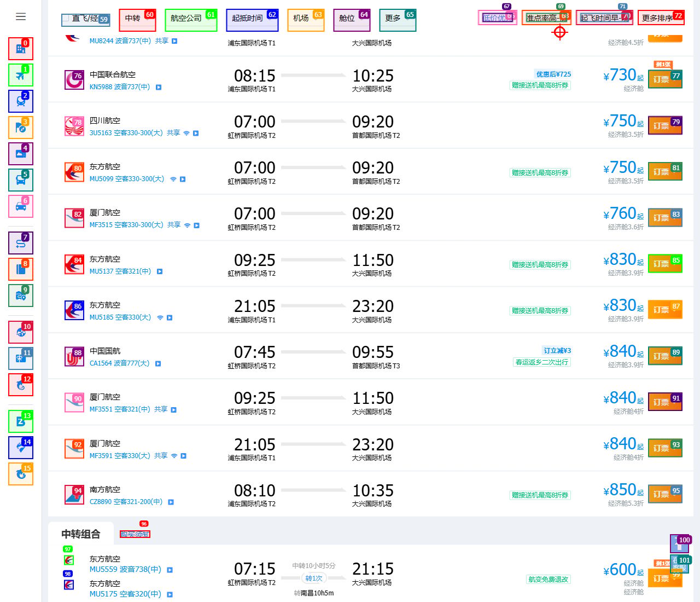The height and width of the screenshot is (602, 700).
Task: Select the Flights airplane icon in sidebar
Action: [x=21, y=75]
